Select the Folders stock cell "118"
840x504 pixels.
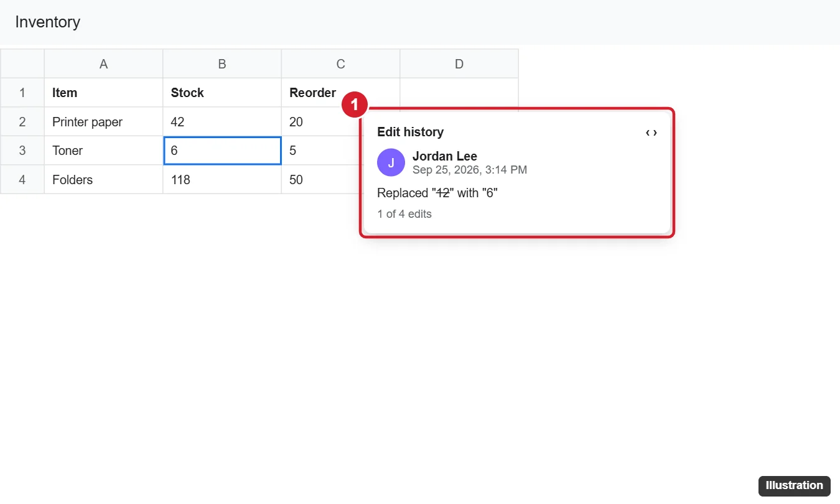tap(222, 180)
